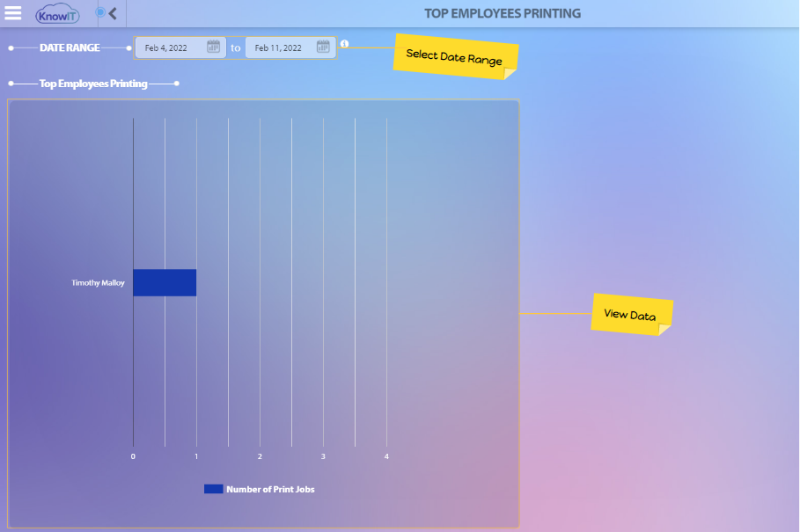Click the TOP EMPLOYEES PRINTING page title
Screen dimensions: 800x532
coord(503,14)
